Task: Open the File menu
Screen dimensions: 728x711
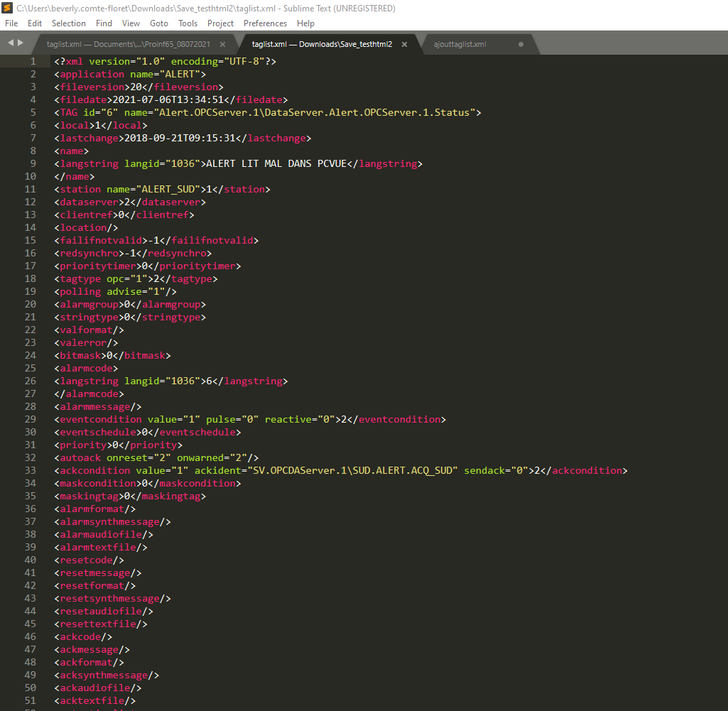Action: click(x=11, y=23)
